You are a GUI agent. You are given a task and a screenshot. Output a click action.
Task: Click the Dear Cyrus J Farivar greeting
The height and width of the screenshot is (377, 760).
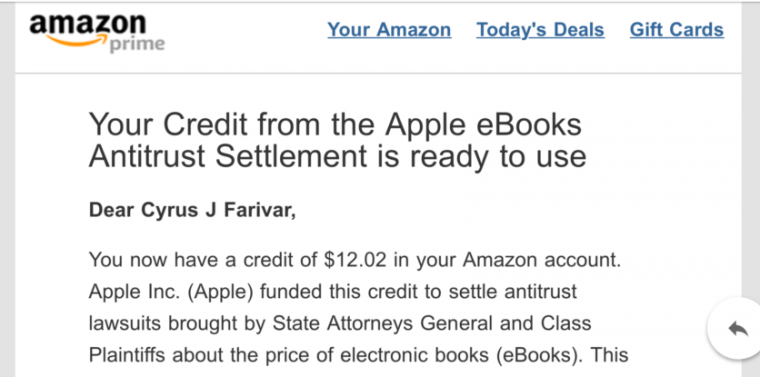[192, 211]
